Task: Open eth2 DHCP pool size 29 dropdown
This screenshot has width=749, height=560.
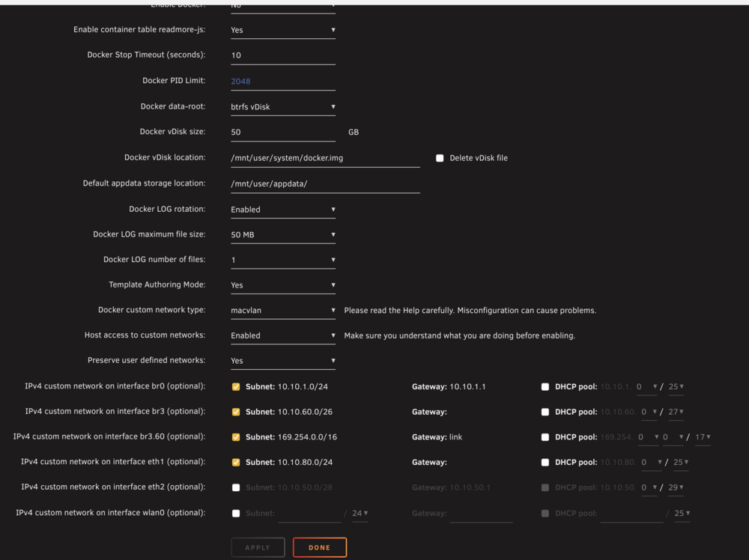Action: [676, 487]
